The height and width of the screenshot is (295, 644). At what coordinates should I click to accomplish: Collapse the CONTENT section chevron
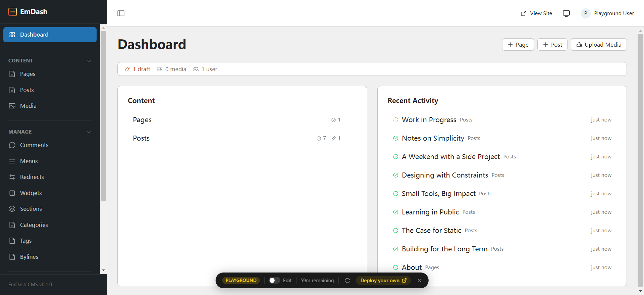click(89, 61)
